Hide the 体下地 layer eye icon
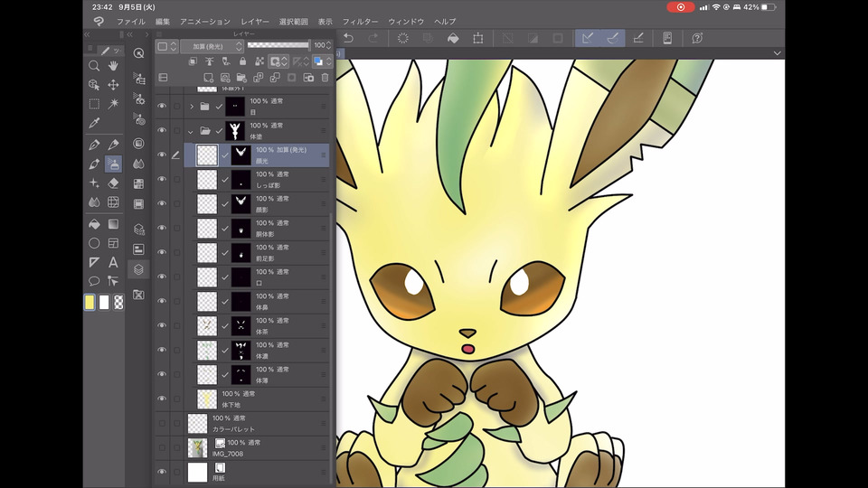868x488 pixels. 162,399
